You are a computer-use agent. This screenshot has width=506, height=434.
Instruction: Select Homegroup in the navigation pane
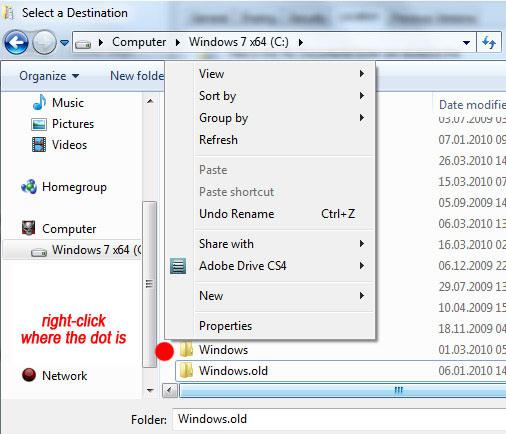click(x=74, y=187)
